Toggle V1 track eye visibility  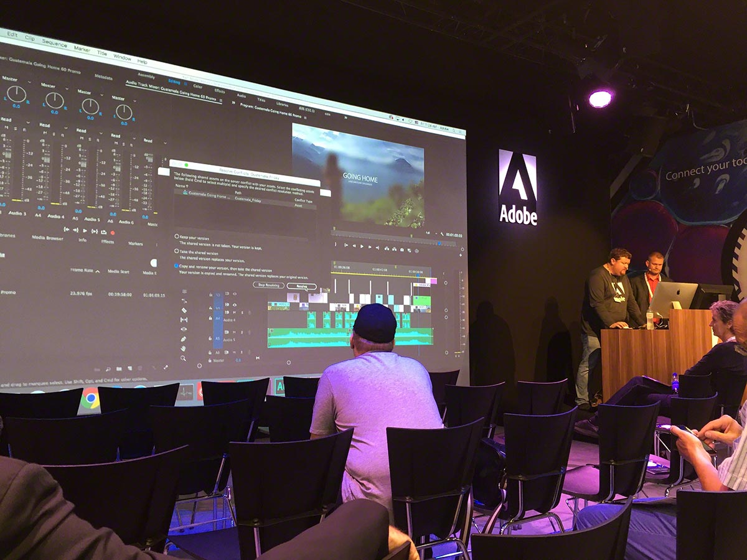(235, 305)
